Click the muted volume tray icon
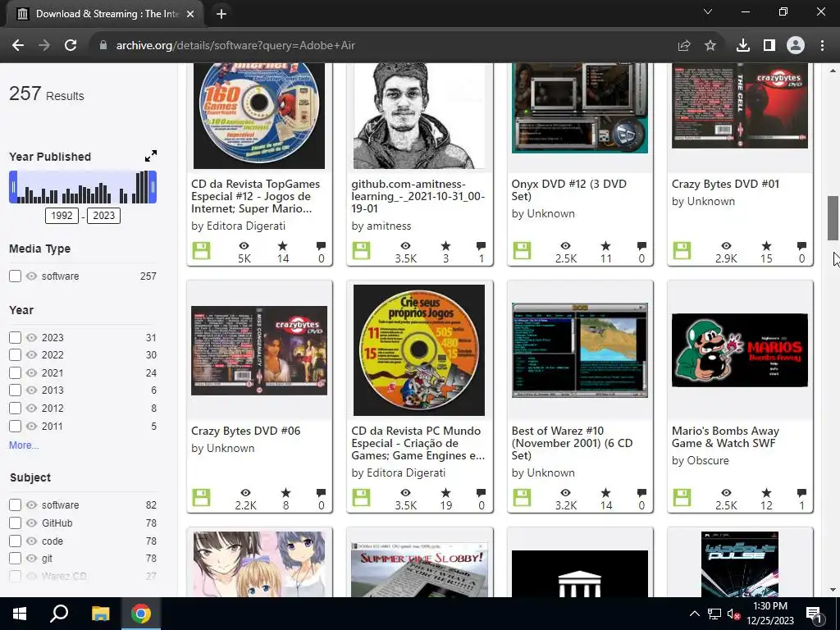Viewport: 840px width, 630px height. (x=733, y=614)
